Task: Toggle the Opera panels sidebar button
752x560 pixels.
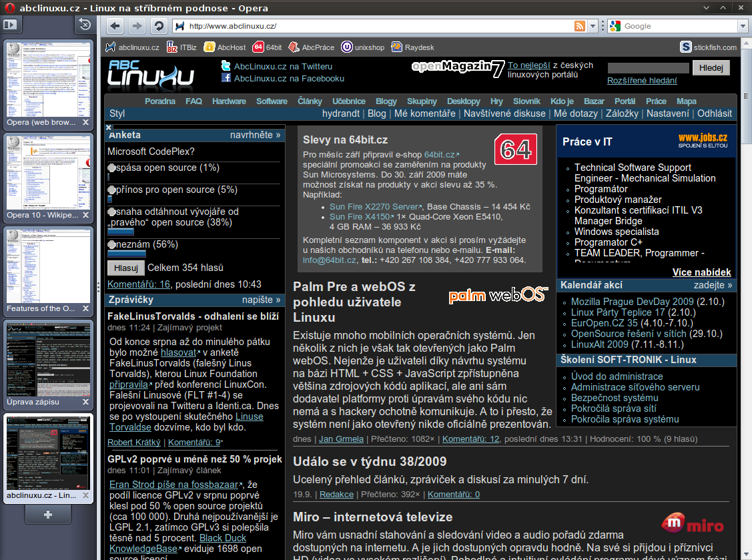Action: click(10, 25)
